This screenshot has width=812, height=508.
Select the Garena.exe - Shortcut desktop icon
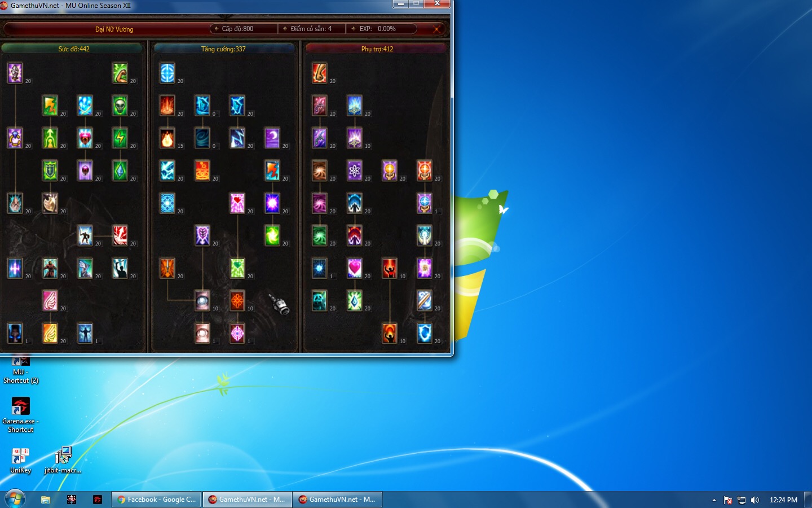click(20, 415)
